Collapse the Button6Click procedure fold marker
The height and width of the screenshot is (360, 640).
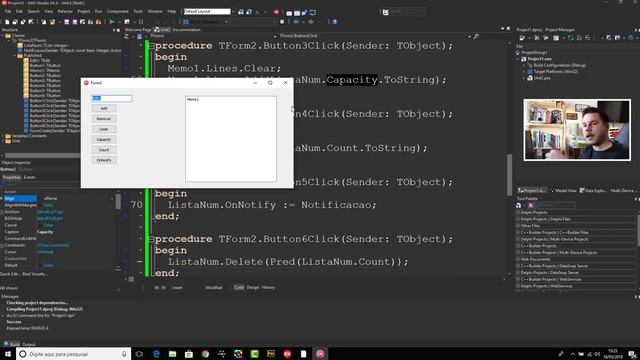[x=151, y=239]
